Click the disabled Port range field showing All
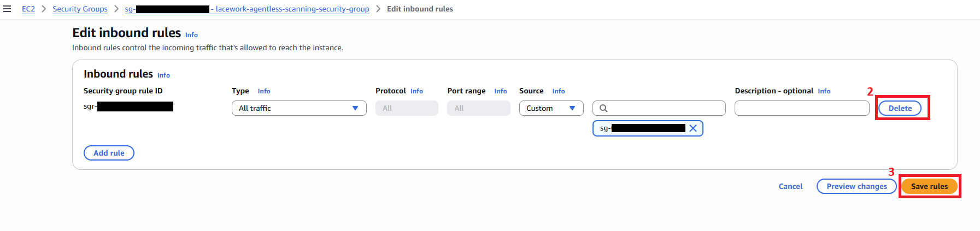This screenshot has width=980, height=231. coord(479,108)
